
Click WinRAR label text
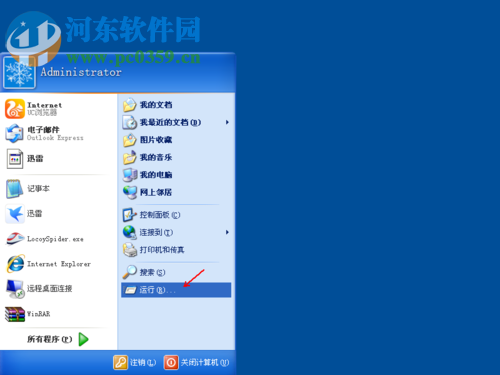(x=39, y=314)
